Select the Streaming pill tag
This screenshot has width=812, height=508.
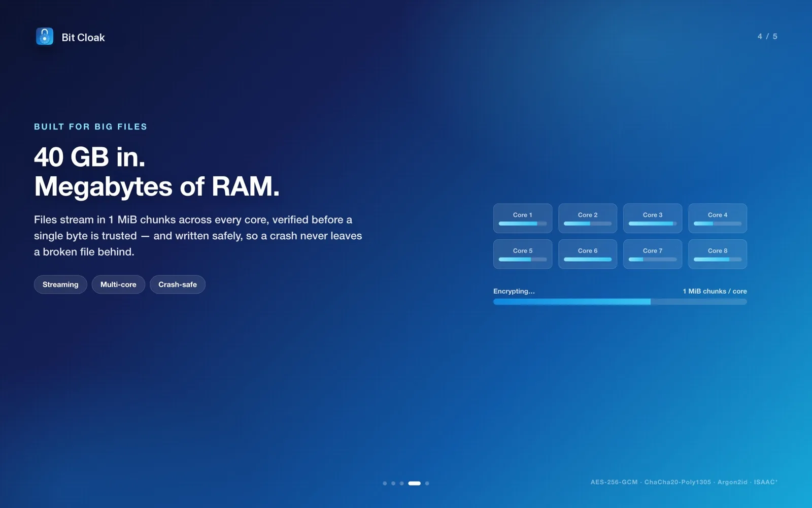click(60, 284)
